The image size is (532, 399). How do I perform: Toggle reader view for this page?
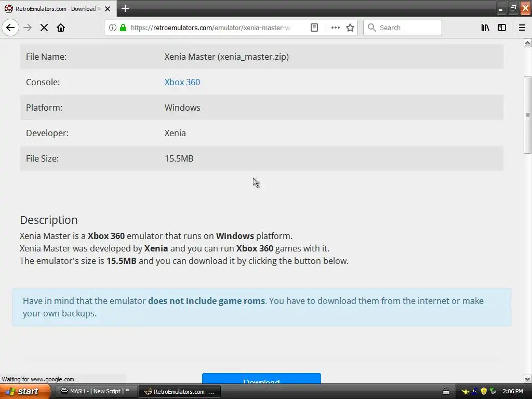click(x=314, y=28)
